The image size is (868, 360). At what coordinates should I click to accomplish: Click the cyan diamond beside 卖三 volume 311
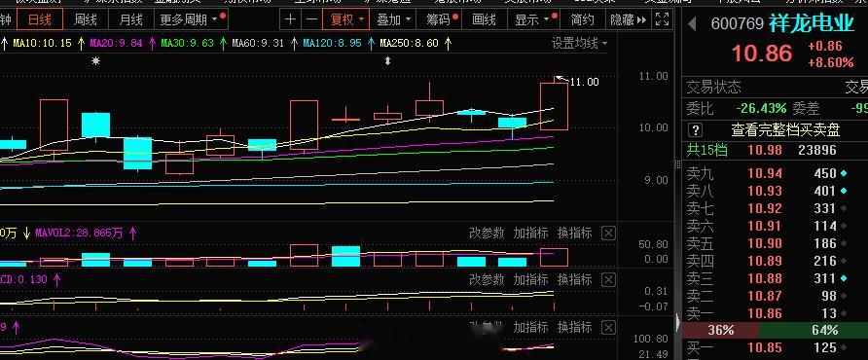pyautogui.click(x=844, y=278)
